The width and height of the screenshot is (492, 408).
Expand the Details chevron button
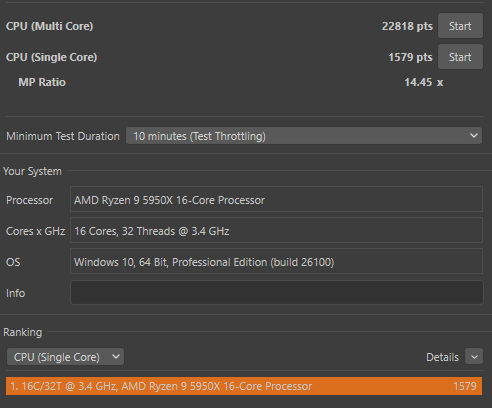coord(474,357)
